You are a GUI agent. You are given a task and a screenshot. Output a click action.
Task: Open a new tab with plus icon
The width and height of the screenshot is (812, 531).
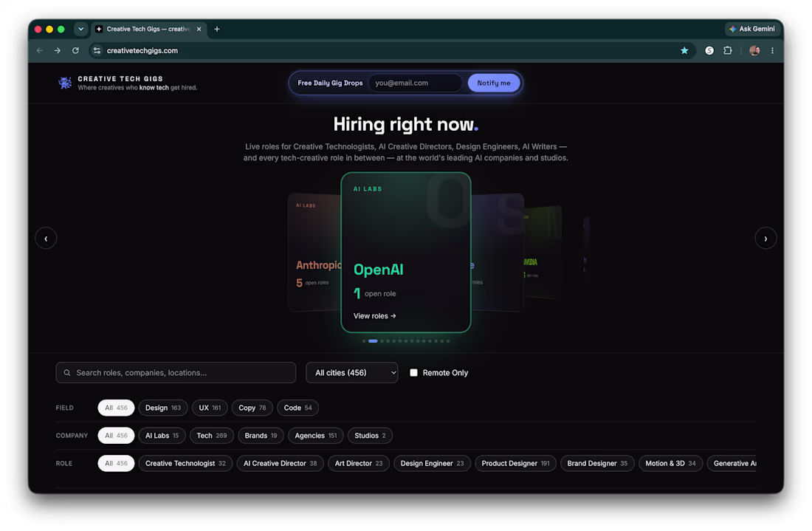click(x=217, y=29)
